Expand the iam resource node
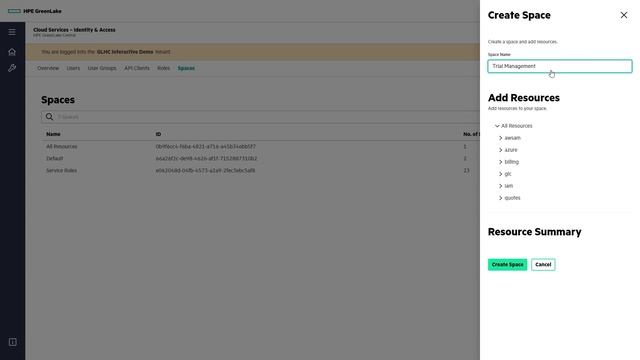 pos(500,186)
